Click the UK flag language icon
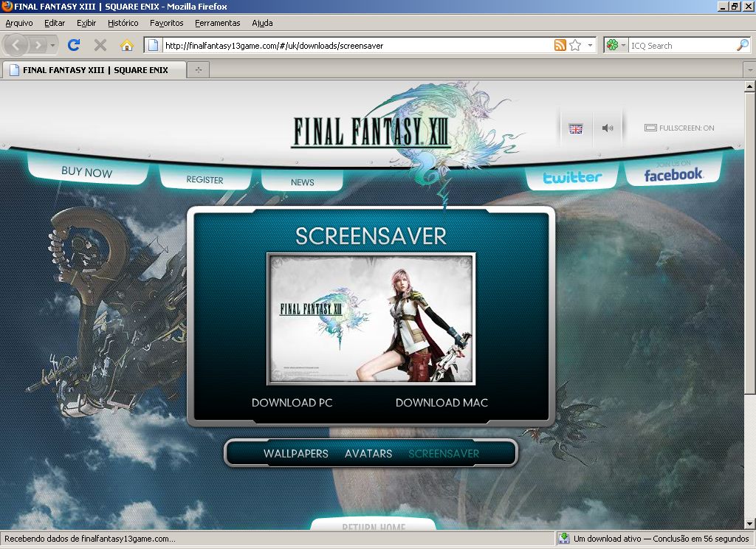This screenshot has width=756, height=549. tap(576, 128)
